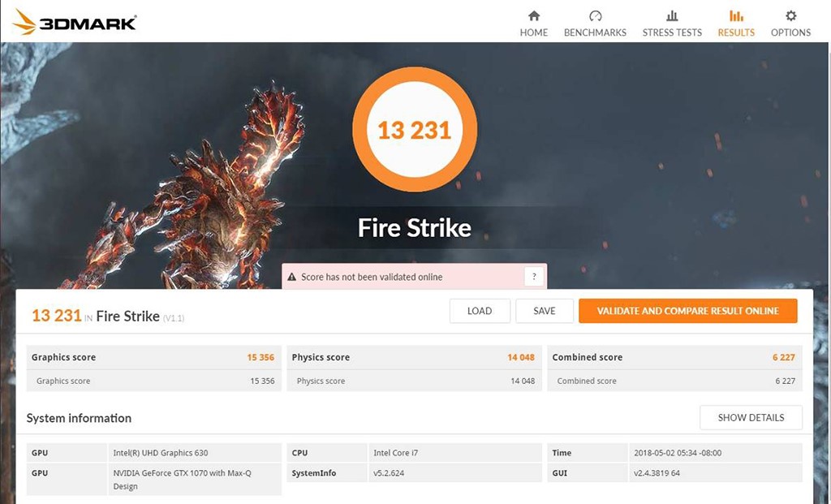Screen dimensions: 831x504
Task: Click the SystemInfo version v5.2.624
Action: 389,472
